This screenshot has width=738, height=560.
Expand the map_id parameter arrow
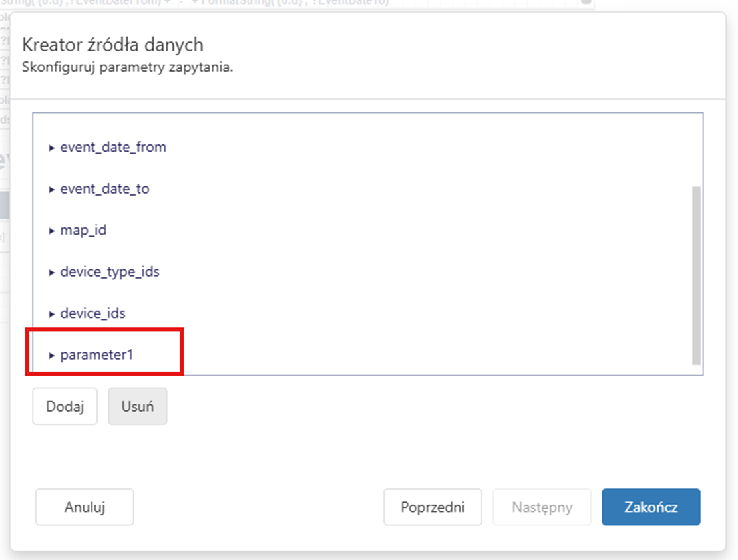click(52, 231)
